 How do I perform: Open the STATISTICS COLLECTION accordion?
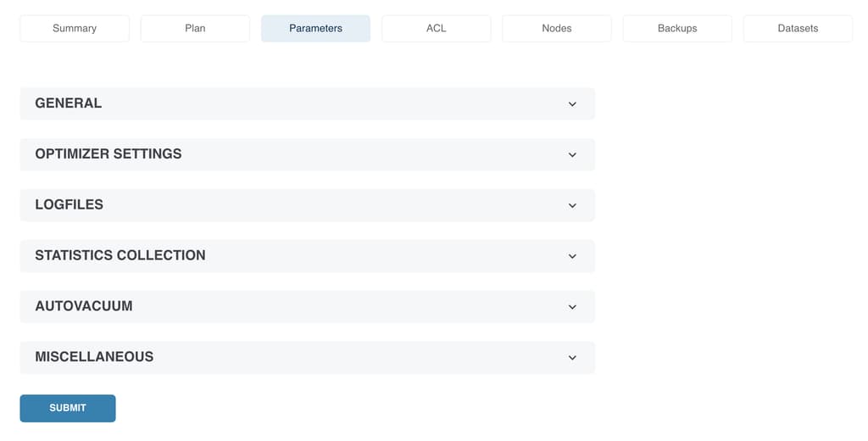pos(307,256)
